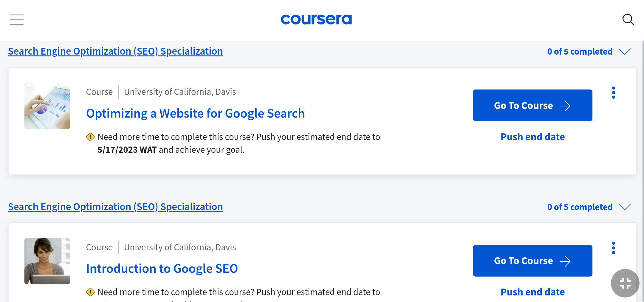Collapse the first SEO Specialization section
The width and height of the screenshot is (644, 302).
click(625, 52)
